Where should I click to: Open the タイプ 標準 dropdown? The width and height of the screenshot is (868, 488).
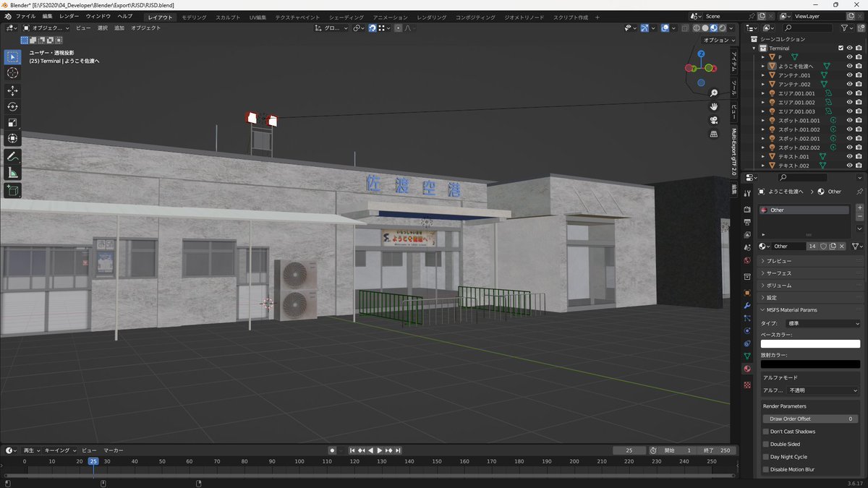(x=823, y=323)
